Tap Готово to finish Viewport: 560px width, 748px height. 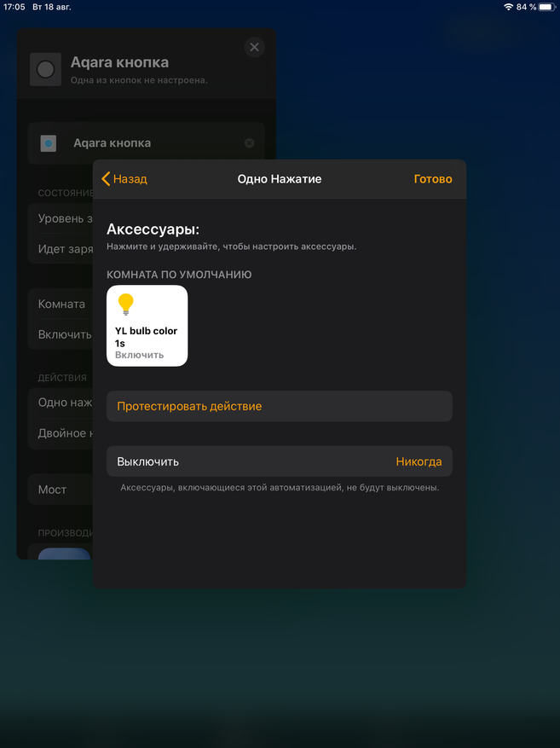click(x=433, y=179)
